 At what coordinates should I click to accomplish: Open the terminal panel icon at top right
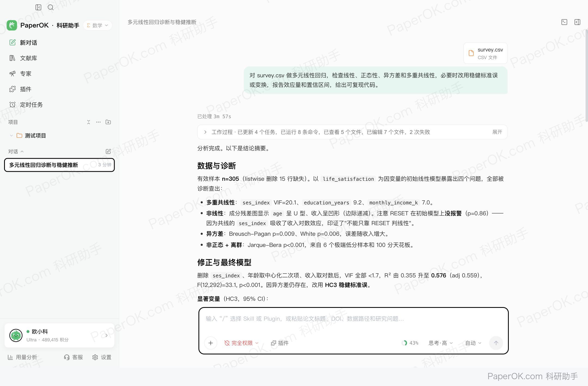pyautogui.click(x=564, y=22)
